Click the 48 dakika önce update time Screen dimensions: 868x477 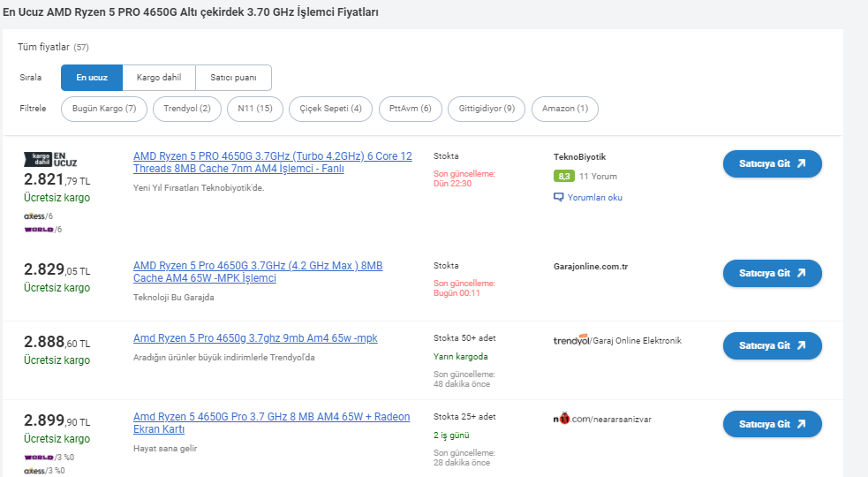[462, 384]
